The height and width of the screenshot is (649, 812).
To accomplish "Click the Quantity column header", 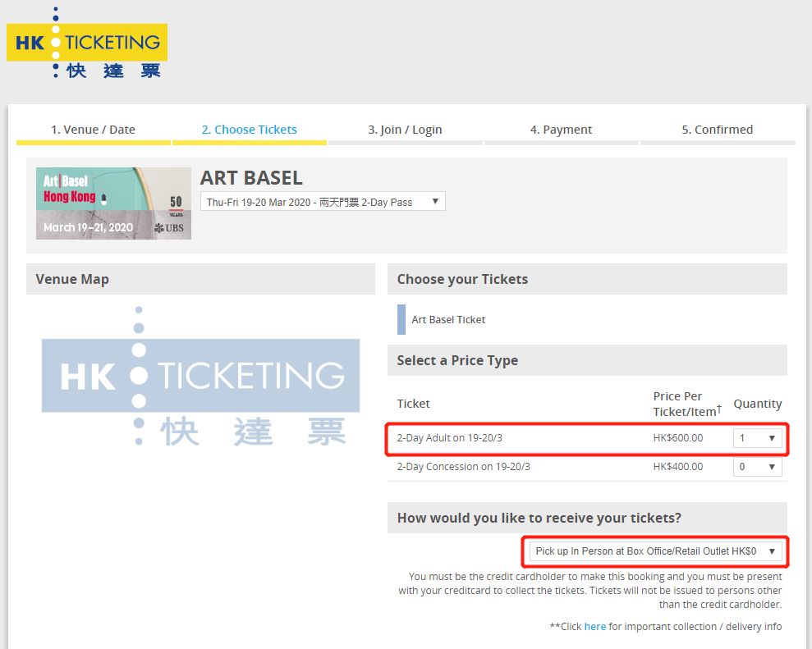I will point(758,404).
